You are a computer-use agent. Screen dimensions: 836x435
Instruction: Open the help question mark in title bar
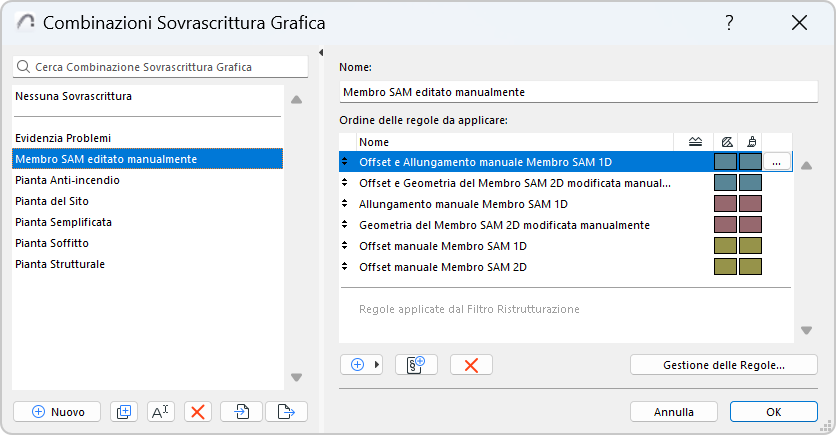coord(730,23)
